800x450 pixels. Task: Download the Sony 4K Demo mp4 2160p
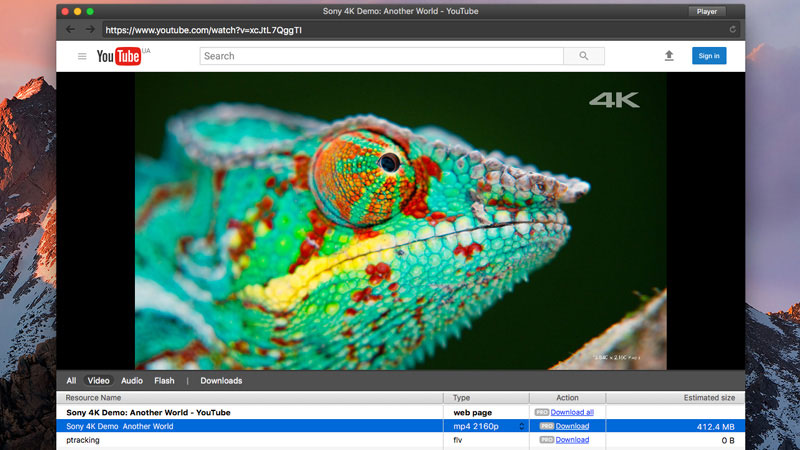pos(572,426)
